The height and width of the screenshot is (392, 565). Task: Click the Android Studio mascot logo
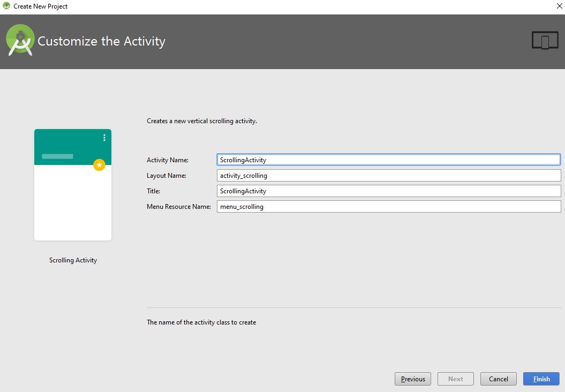click(x=20, y=39)
